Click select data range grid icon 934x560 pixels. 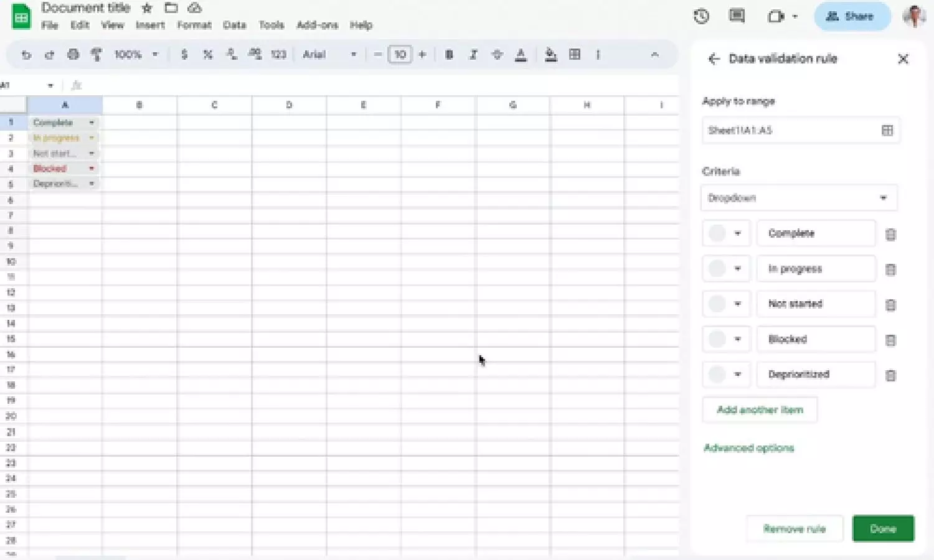tap(887, 130)
